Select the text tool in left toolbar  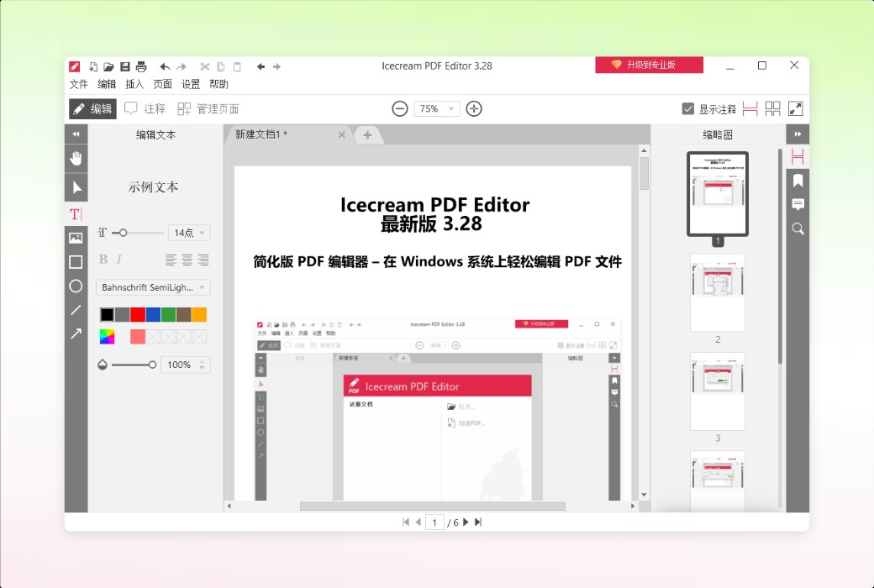(76, 213)
